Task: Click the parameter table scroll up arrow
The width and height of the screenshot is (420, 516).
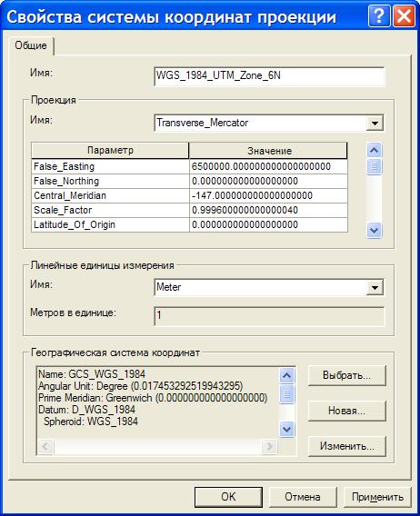Action: 374,151
